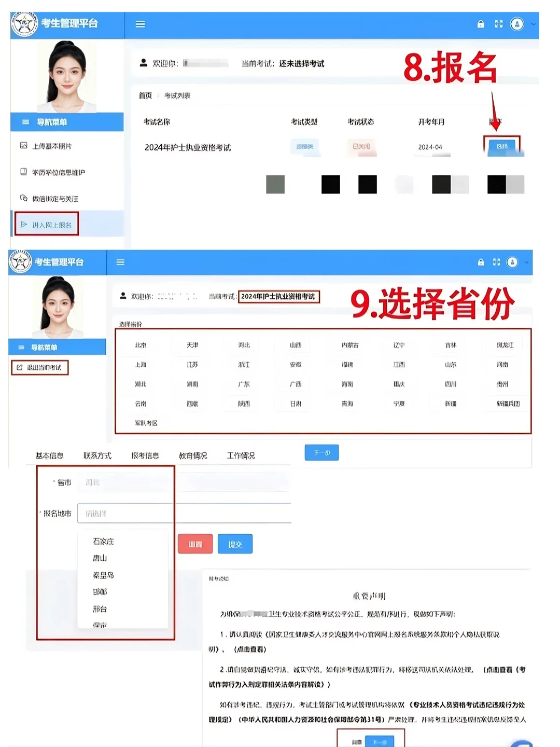Image resolution: width=560 pixels, height=747 pixels.
Task: Click the 提交 submit button
Action: point(235,544)
